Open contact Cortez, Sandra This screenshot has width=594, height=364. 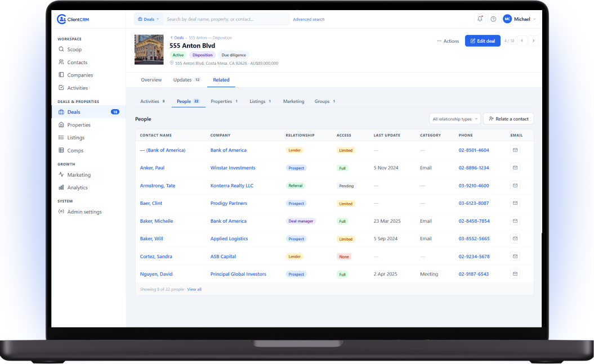156,257
